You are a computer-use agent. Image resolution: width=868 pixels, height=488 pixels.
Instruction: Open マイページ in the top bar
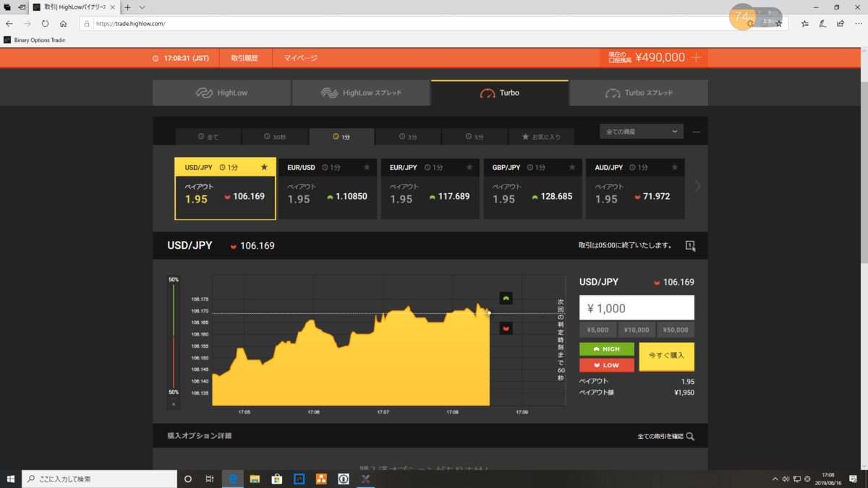tap(300, 58)
